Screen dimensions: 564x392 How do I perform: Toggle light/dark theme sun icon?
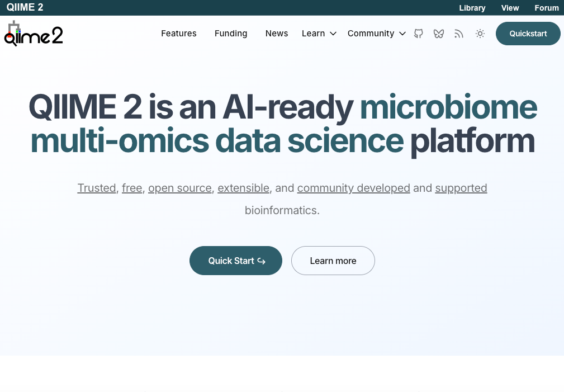tap(480, 34)
